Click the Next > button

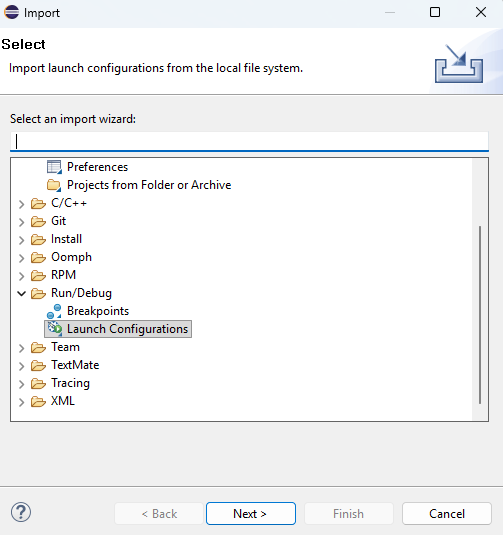(x=251, y=514)
